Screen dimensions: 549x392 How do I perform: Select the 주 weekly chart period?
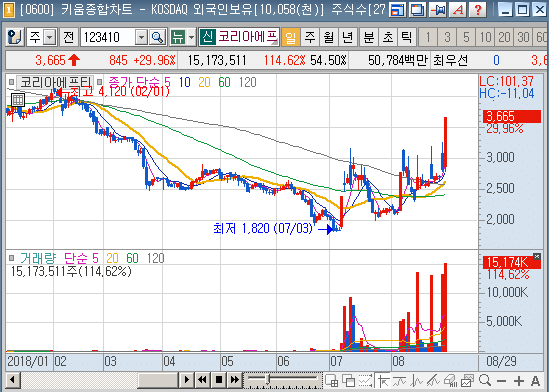pos(310,37)
